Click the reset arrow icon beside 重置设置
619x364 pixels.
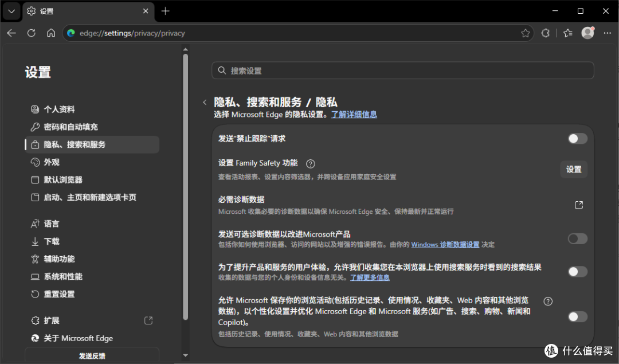click(x=35, y=294)
